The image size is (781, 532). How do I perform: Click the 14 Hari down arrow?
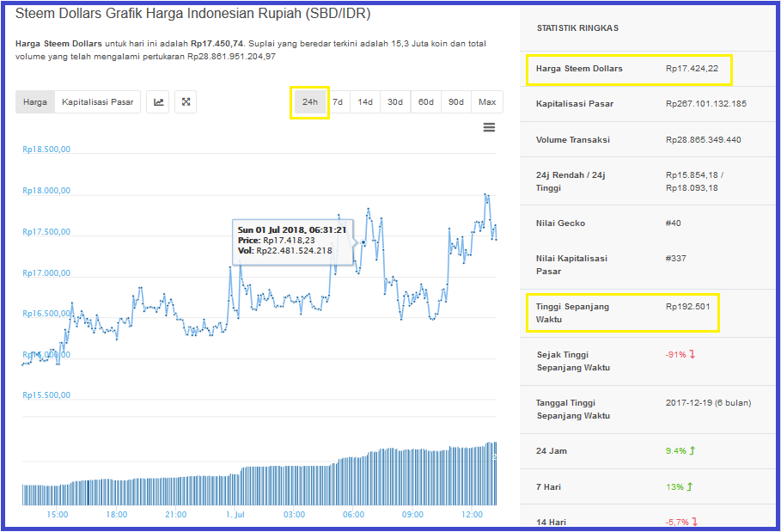pos(695,522)
